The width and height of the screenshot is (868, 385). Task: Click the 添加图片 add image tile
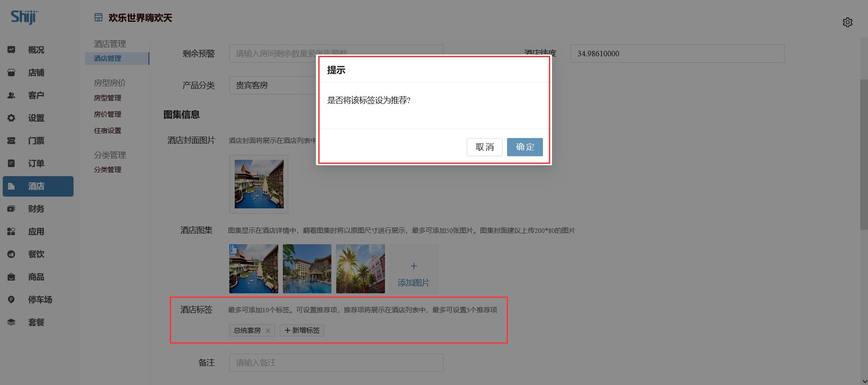413,269
